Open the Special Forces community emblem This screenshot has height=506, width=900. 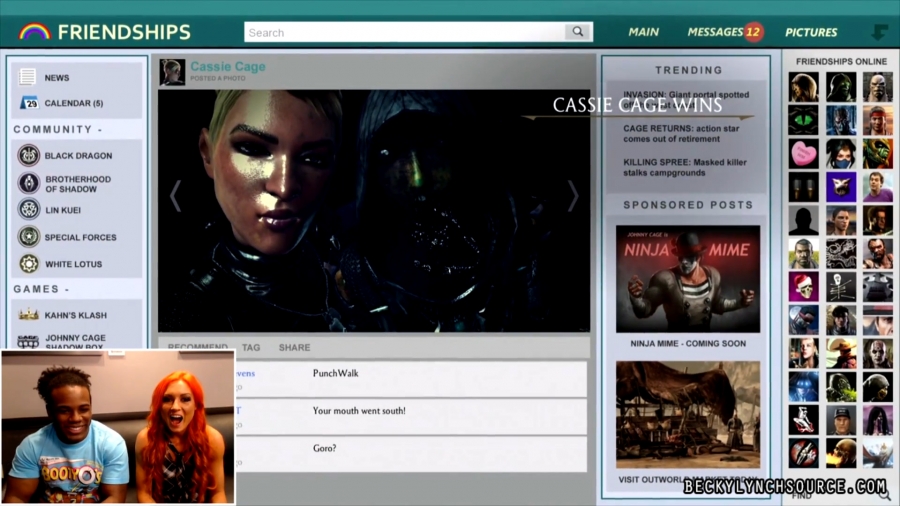point(29,237)
